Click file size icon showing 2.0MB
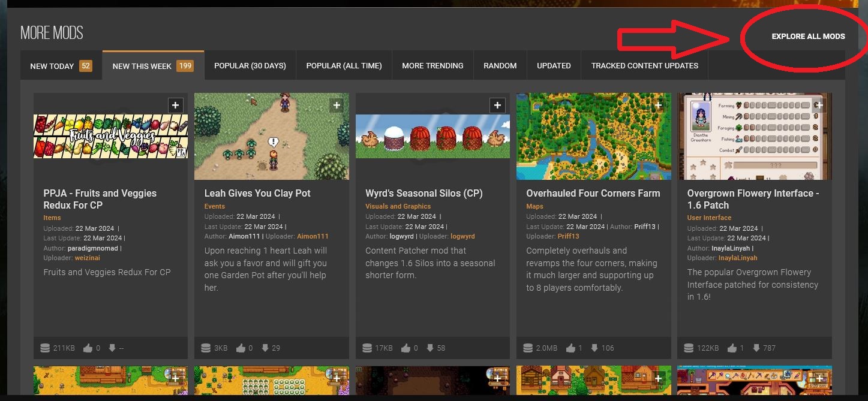Screen dimensions: 868x401 528,348
